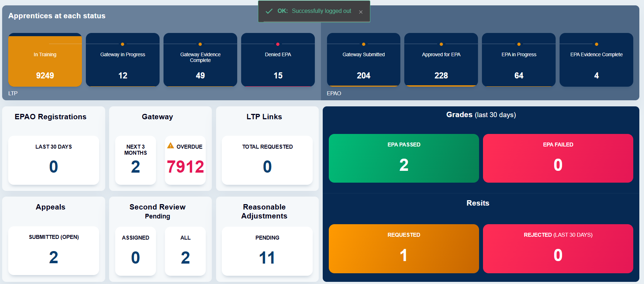Image resolution: width=644 pixels, height=284 pixels.
Task: Click orange dot above Gateway Submitted
Action: tap(364, 44)
